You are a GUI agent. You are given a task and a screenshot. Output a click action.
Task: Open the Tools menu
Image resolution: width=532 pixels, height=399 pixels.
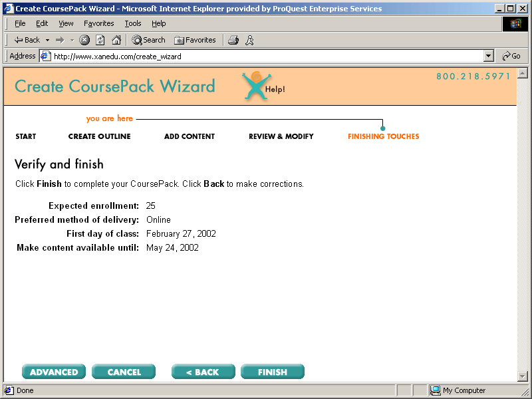(x=133, y=23)
